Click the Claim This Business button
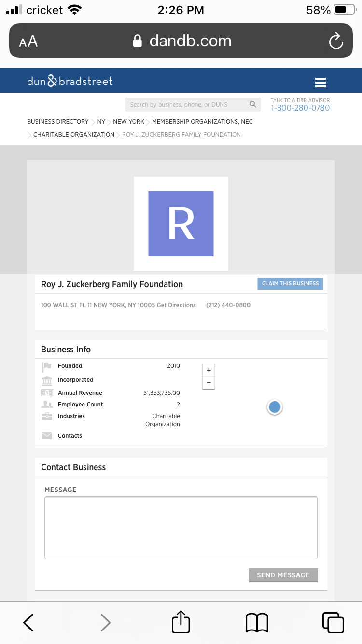Viewport: 362px width, 644px height. click(x=290, y=283)
